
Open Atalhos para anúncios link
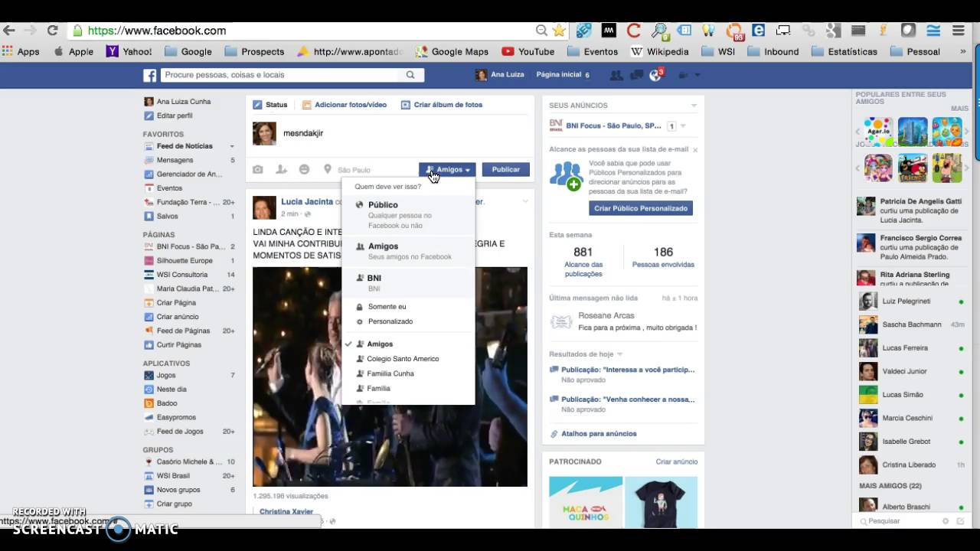tap(599, 434)
